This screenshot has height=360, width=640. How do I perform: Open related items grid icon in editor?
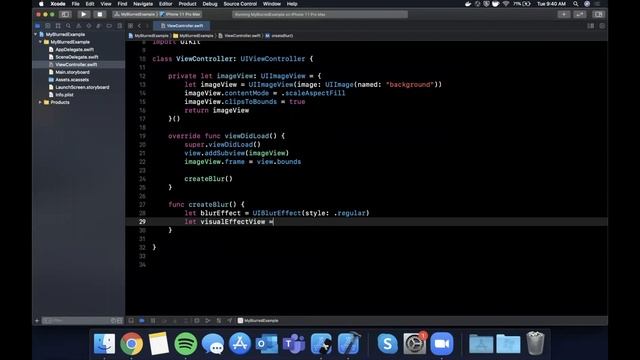131,26
